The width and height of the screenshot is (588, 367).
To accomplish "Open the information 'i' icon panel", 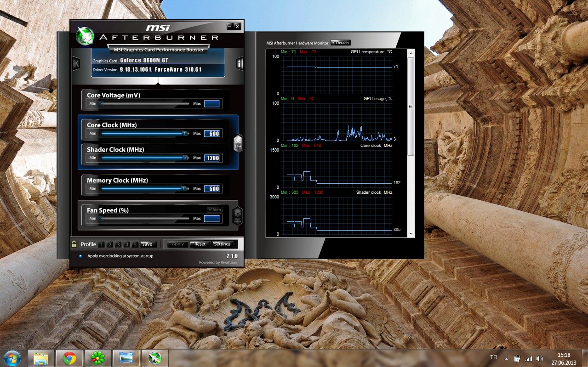I will 240,63.
